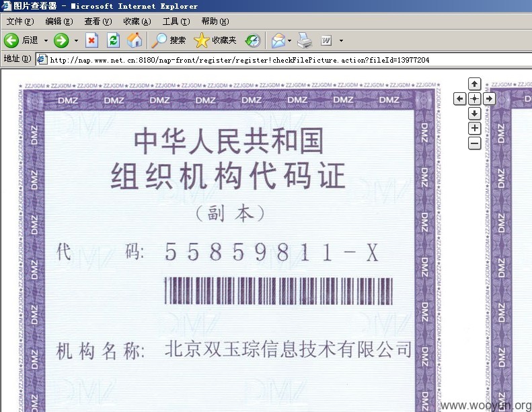Click the IE icon in title bar
532x412 pixels.
(x=6, y=6)
